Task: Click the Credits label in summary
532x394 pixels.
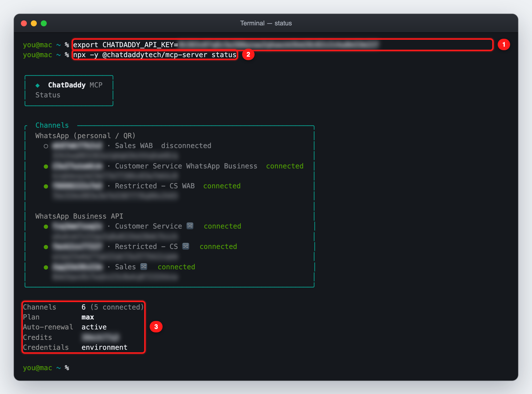Action: (x=37, y=337)
